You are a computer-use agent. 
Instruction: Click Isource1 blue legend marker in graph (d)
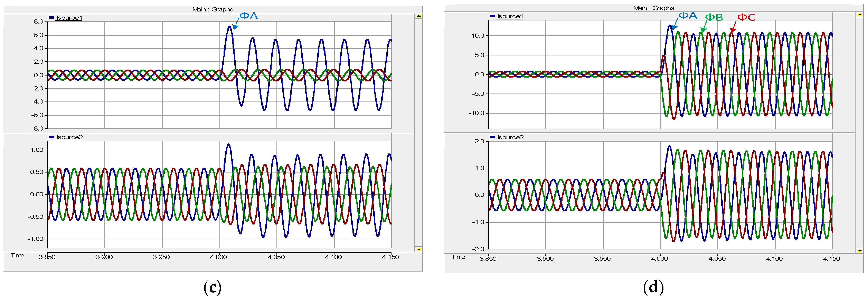coord(492,16)
